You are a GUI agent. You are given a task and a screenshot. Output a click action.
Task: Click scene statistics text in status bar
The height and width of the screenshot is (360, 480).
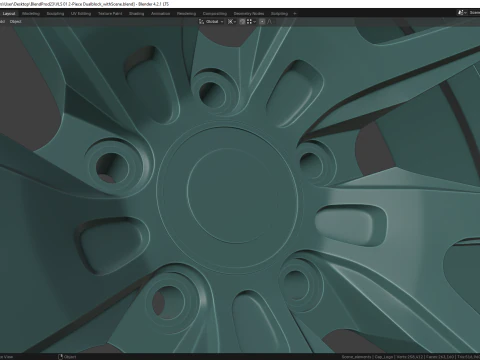[410, 357]
